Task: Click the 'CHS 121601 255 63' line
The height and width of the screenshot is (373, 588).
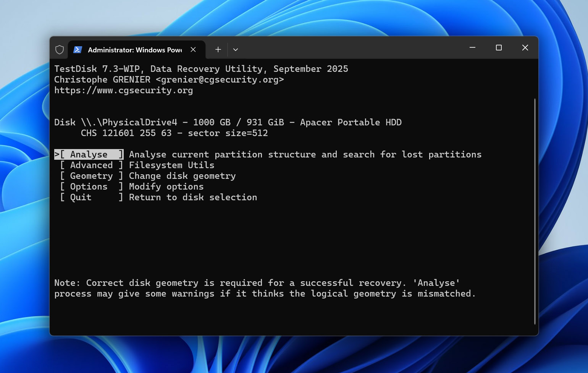Action: pos(174,133)
